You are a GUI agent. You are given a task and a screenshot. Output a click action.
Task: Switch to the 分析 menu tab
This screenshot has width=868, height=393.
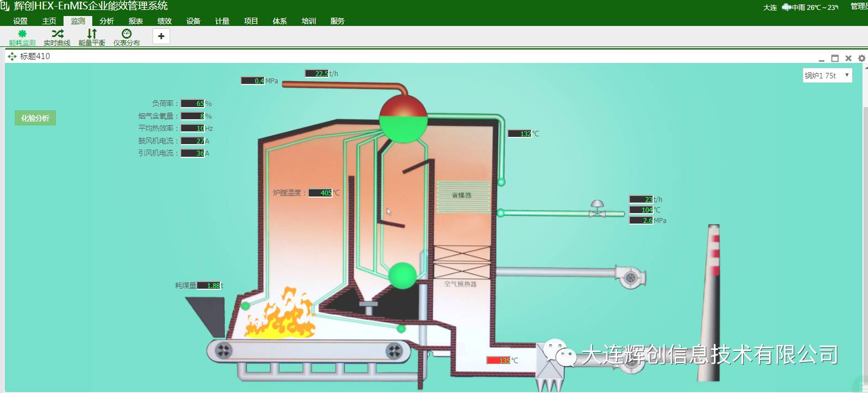[x=107, y=21]
